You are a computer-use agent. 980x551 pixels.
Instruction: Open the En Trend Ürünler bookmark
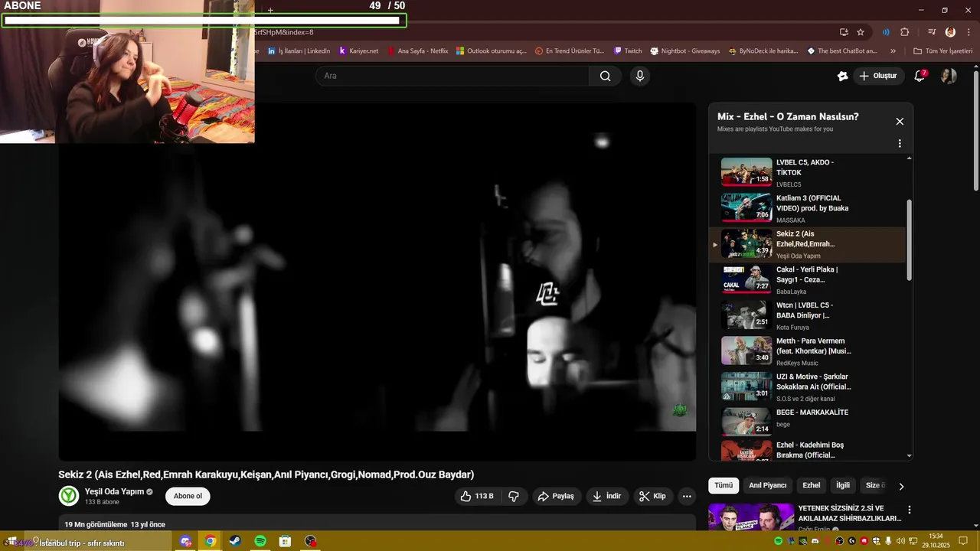[570, 51]
